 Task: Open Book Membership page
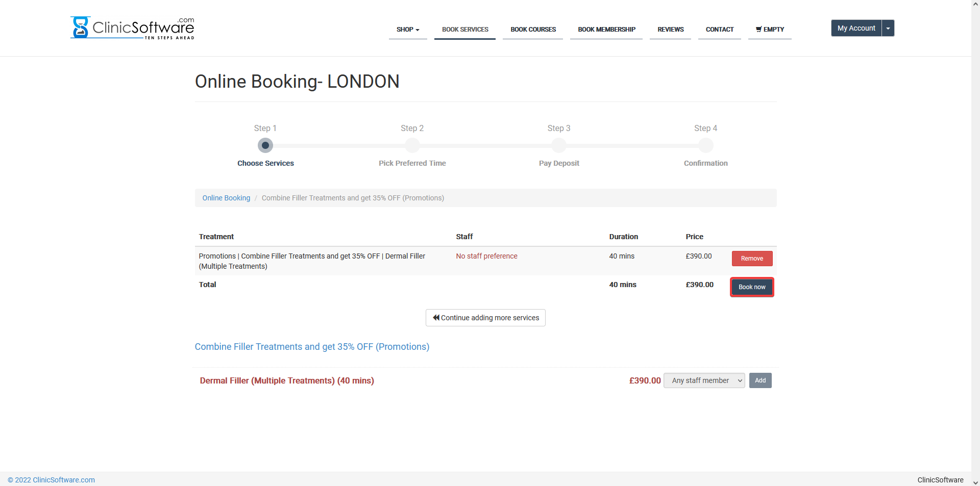click(606, 30)
